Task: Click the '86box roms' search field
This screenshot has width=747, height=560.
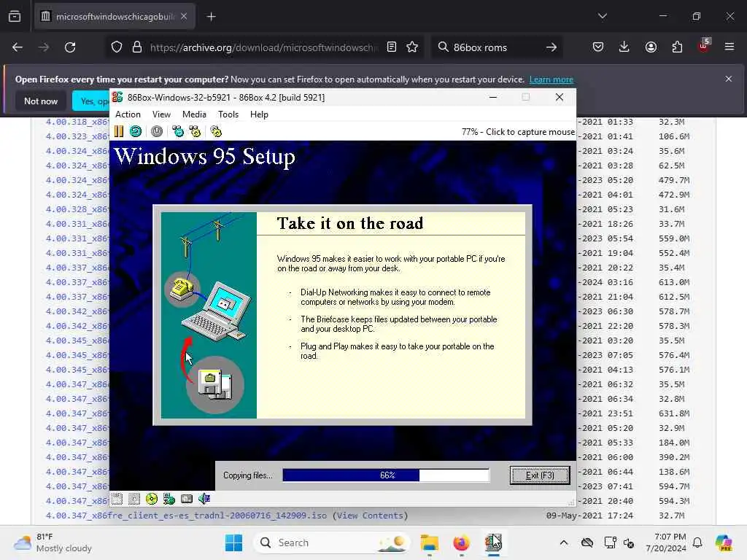Action: (x=496, y=47)
